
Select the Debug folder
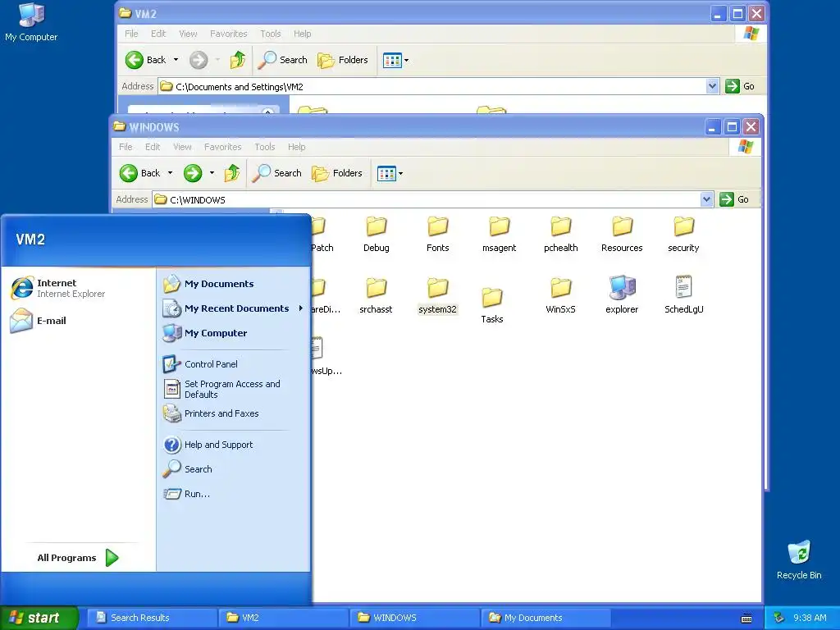coord(376,234)
